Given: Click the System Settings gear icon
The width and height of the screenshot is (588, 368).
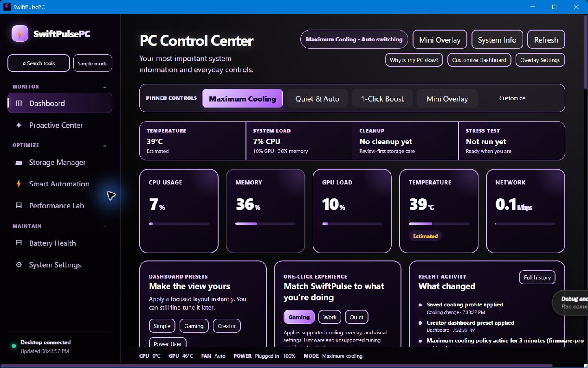Looking at the screenshot, I should (x=19, y=265).
